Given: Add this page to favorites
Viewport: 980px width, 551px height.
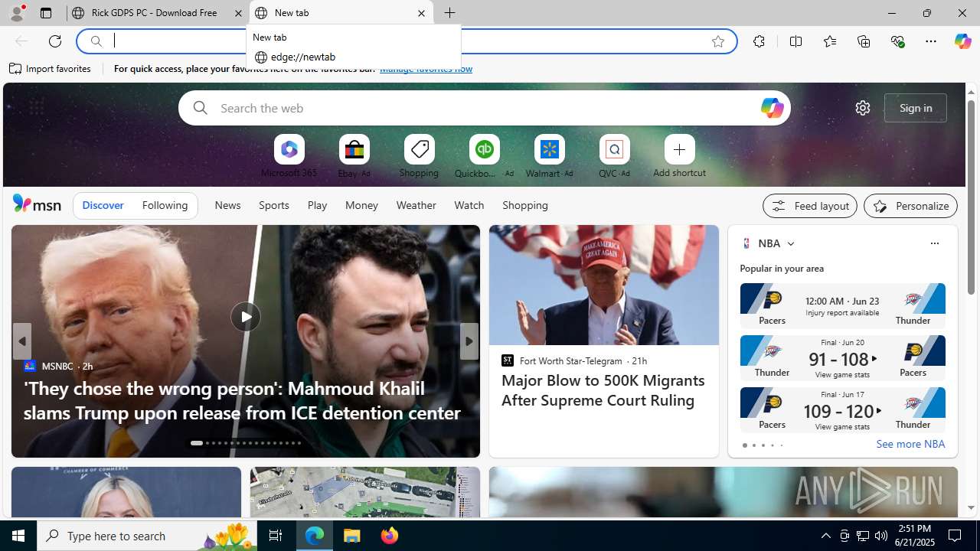Looking at the screenshot, I should coord(717,41).
